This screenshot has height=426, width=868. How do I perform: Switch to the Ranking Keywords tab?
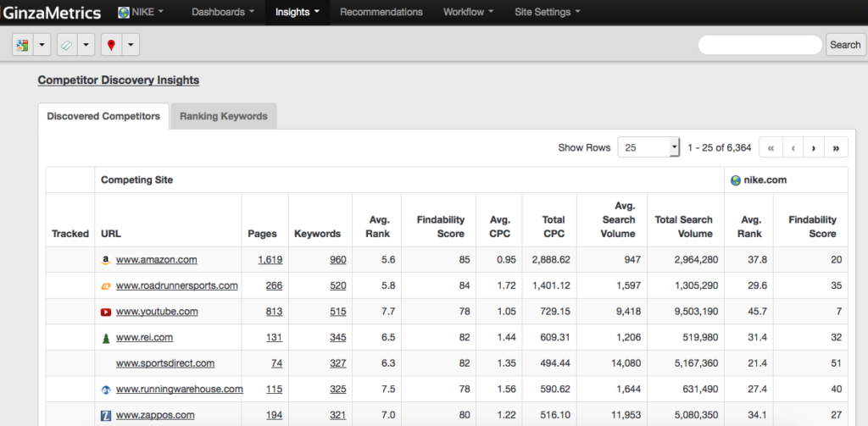[x=224, y=116]
